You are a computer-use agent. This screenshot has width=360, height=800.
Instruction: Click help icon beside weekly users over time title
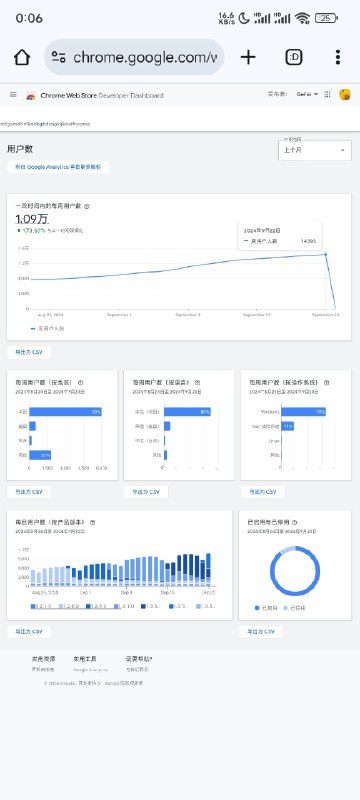pyautogui.click(x=87, y=206)
